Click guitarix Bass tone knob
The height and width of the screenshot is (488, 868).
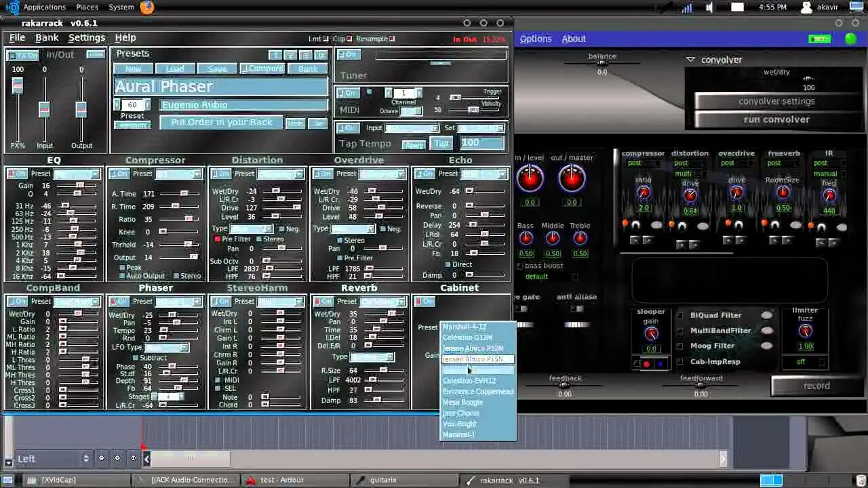point(526,238)
